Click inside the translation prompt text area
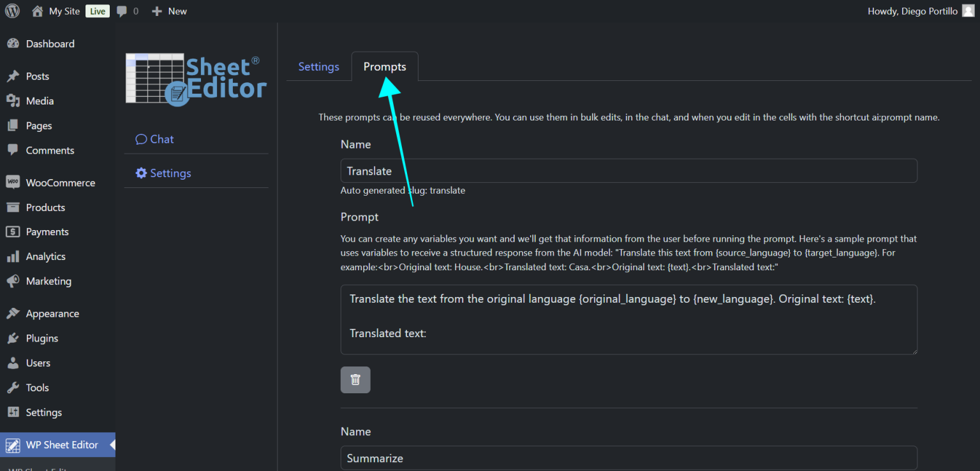Screen dimensions: 980x471 pyautogui.click(x=628, y=319)
